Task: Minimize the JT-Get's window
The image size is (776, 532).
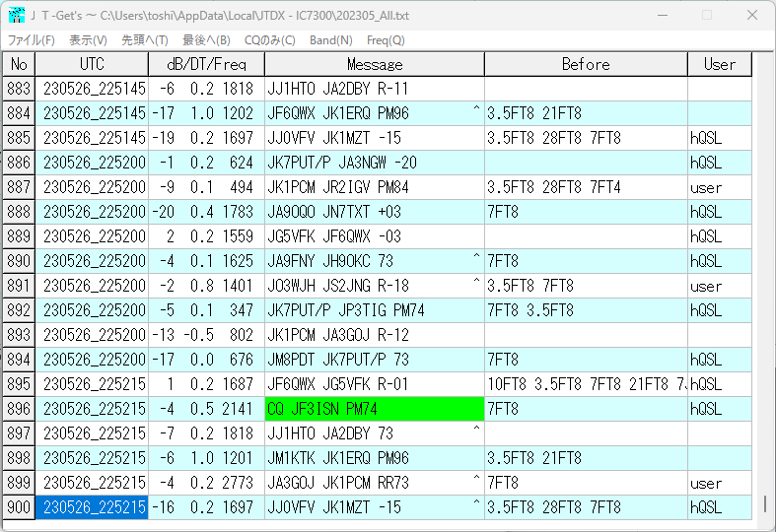Action: [x=663, y=16]
